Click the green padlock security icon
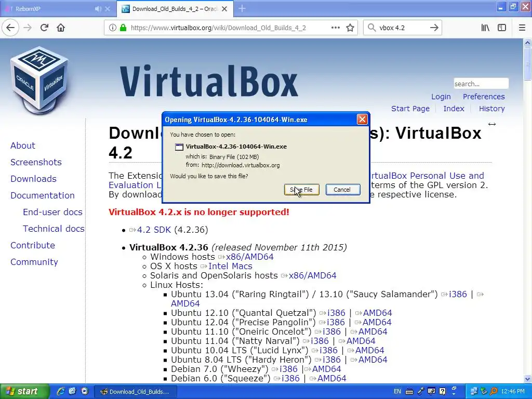Screen dimensions: 532x399 123,28
